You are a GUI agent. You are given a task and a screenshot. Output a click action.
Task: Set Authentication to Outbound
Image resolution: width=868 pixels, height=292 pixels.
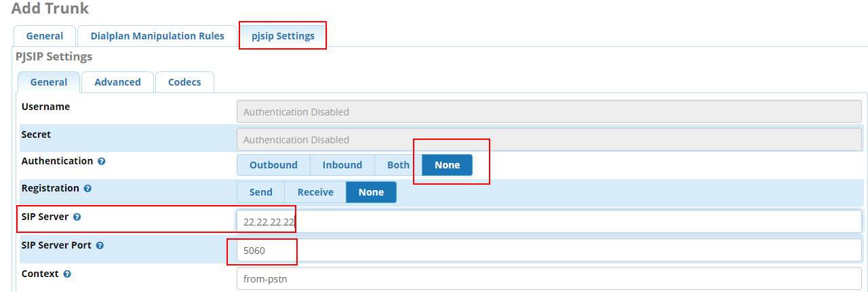pyautogui.click(x=273, y=165)
